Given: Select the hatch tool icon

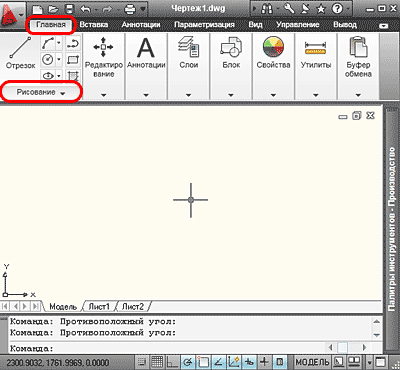Looking at the screenshot, I should (73, 76).
